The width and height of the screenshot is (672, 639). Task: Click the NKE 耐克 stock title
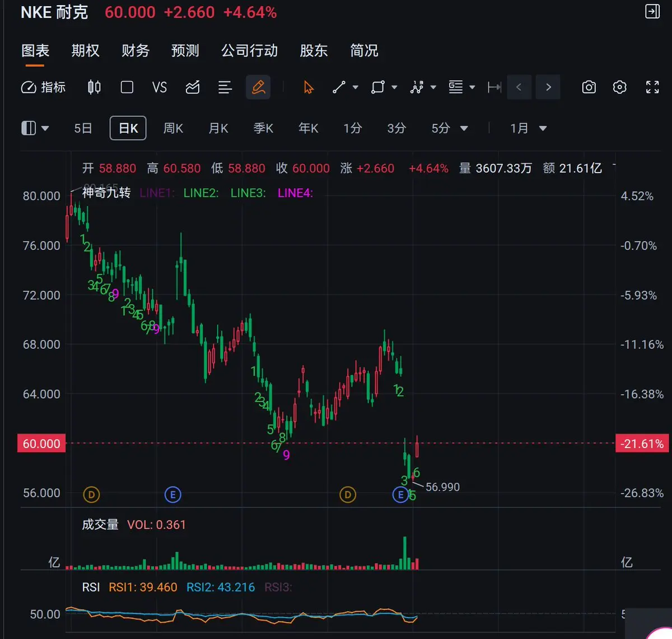pyautogui.click(x=54, y=12)
